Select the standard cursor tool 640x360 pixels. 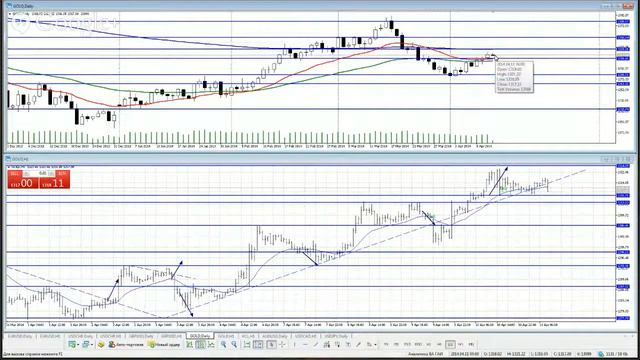[271, 344]
